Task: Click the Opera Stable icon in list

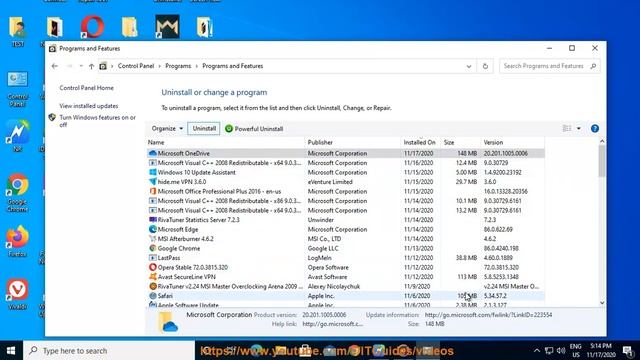Action: 153,267
